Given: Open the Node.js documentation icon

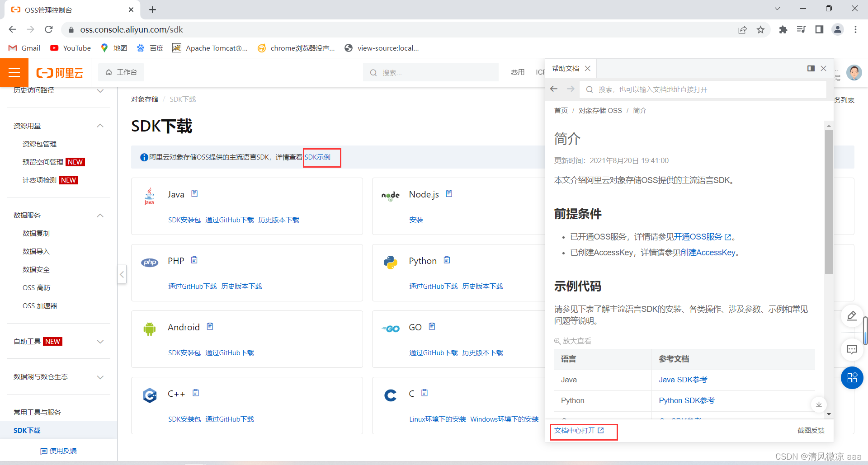Looking at the screenshot, I should point(449,194).
